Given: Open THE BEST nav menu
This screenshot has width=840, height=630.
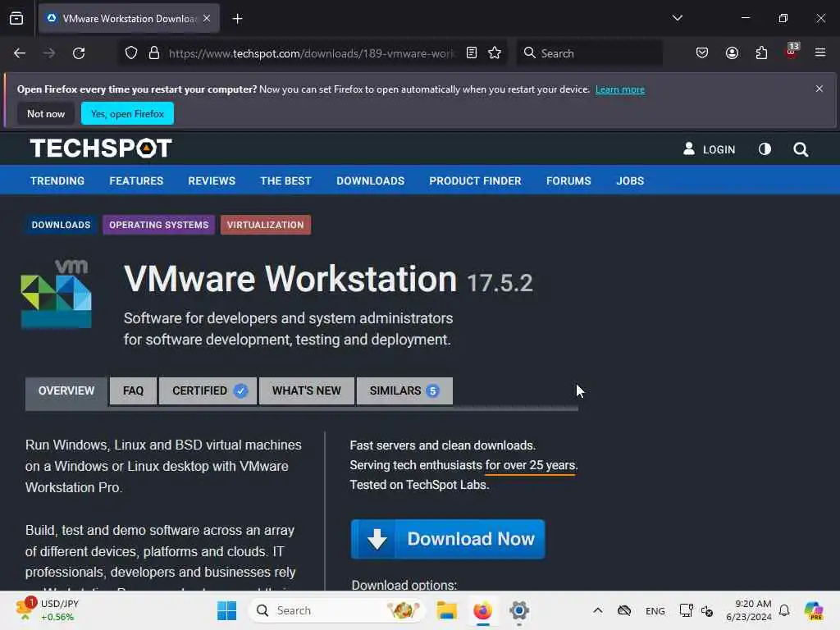Looking at the screenshot, I should tap(285, 181).
